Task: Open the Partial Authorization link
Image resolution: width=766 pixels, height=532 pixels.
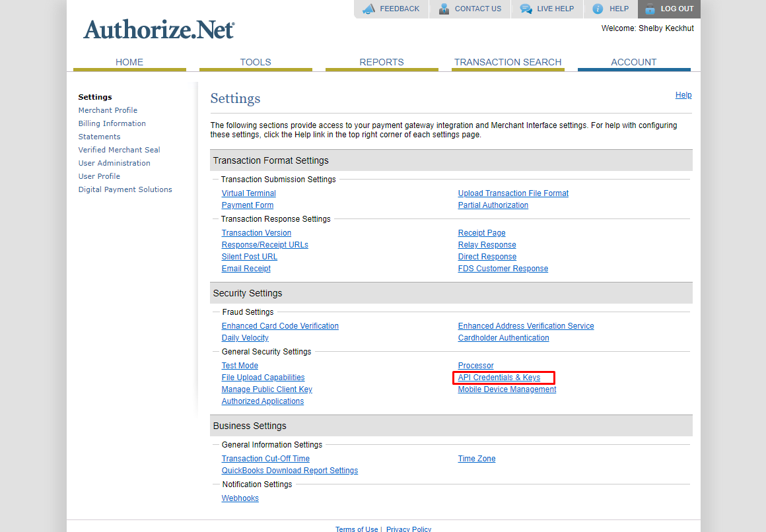Action: (493, 205)
